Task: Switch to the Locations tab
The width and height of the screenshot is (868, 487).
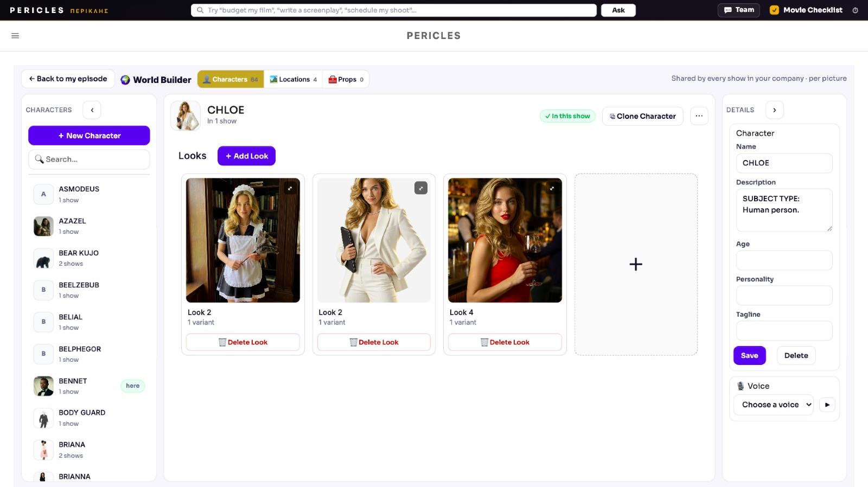Action: point(293,79)
